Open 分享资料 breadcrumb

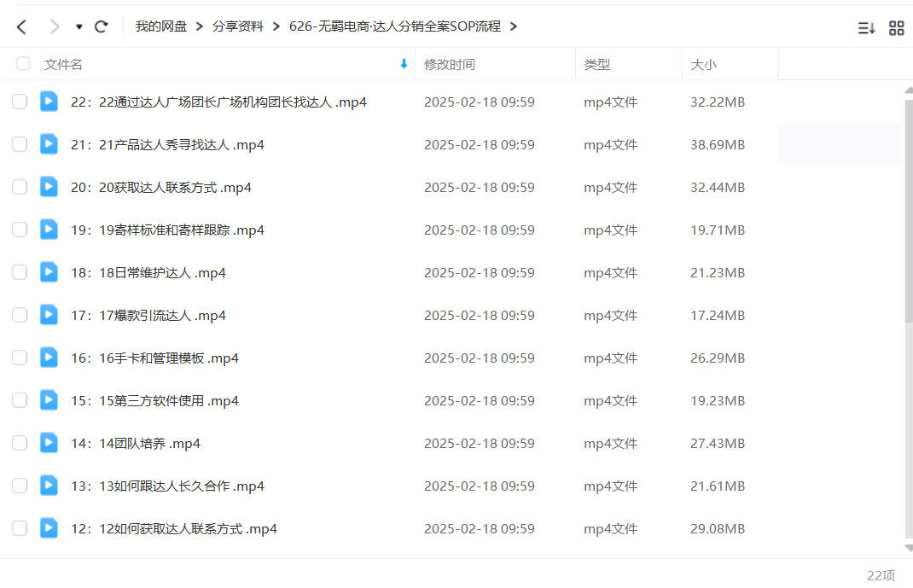coord(237,26)
